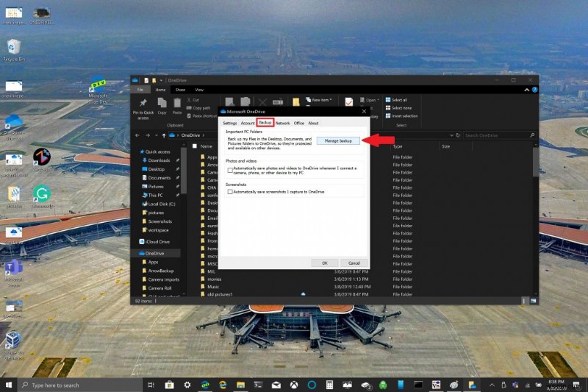Open the Windows Start menu
Screen dimensions: 588x392
pyautogui.click(x=8, y=385)
